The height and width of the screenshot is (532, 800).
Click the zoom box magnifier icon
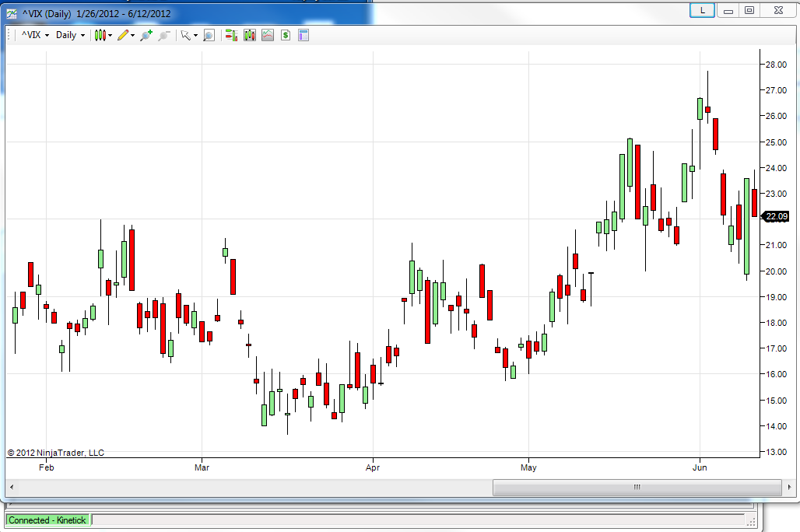point(209,35)
